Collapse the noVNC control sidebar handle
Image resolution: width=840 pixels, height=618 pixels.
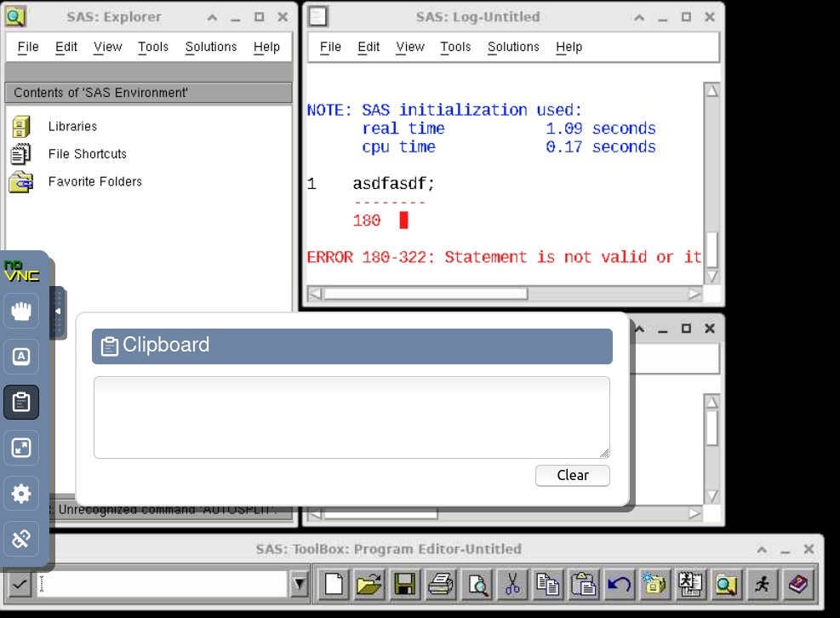point(58,312)
